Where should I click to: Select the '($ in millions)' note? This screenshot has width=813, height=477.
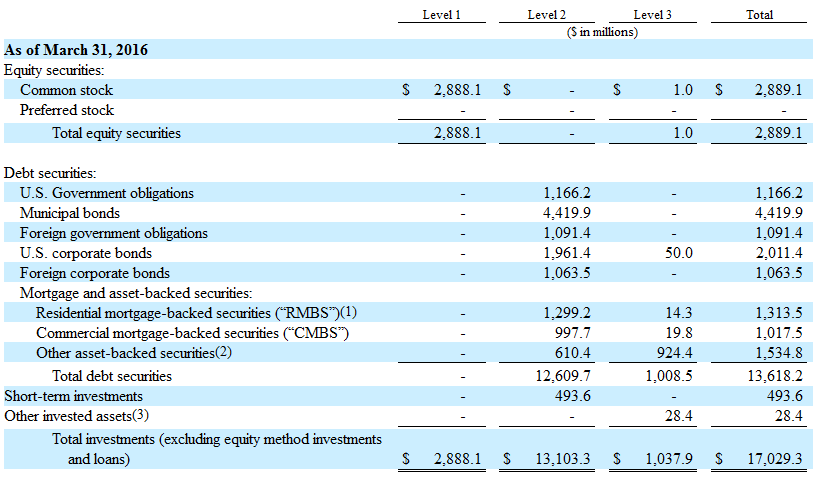[x=602, y=32]
